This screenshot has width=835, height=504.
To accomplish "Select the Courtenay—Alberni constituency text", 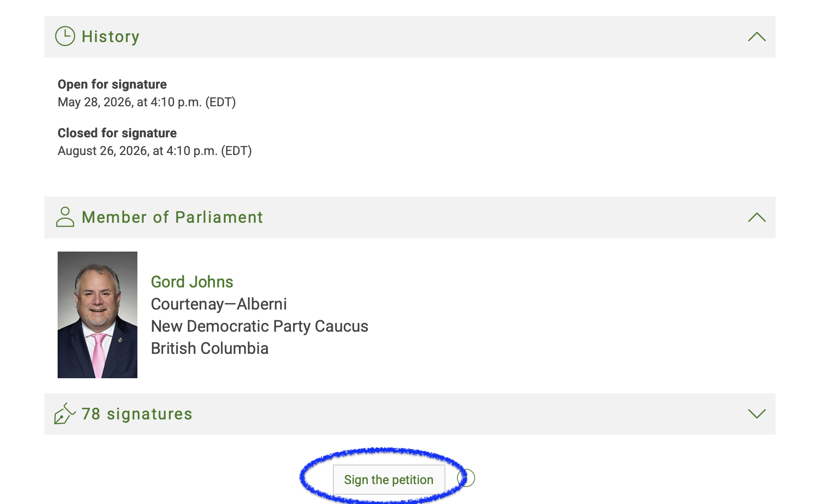I will point(219,304).
